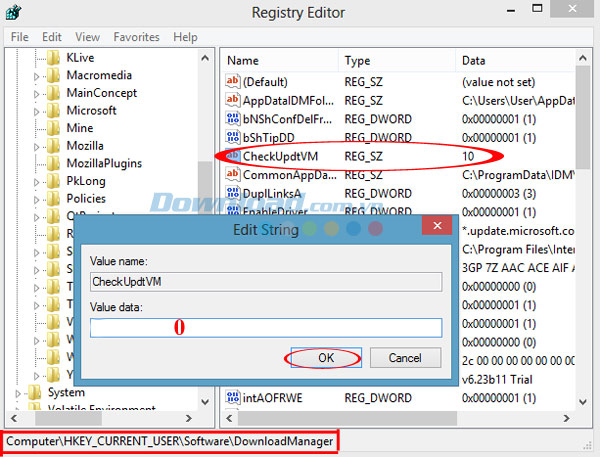Screen dimensions: 600x457
Task: Click the OK button in Edit String
Action: tap(326, 358)
